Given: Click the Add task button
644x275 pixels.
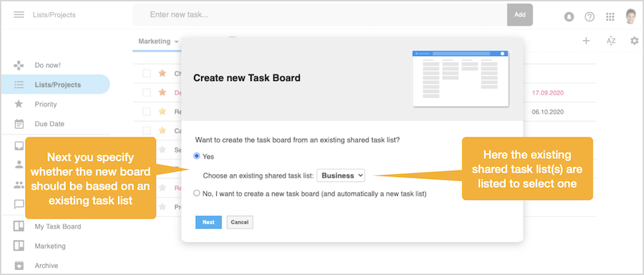Looking at the screenshot, I should click(520, 15).
